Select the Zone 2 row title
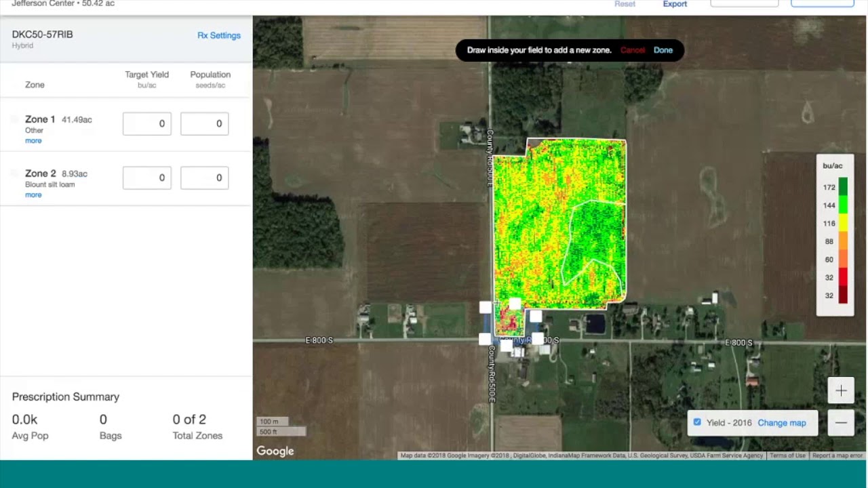 click(x=40, y=174)
